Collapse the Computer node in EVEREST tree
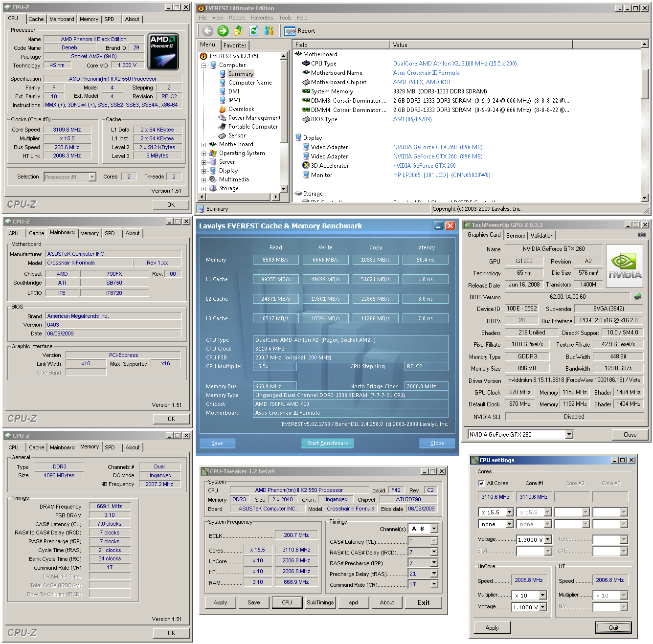Image resolution: width=653 pixels, height=644 pixels. pyautogui.click(x=204, y=65)
